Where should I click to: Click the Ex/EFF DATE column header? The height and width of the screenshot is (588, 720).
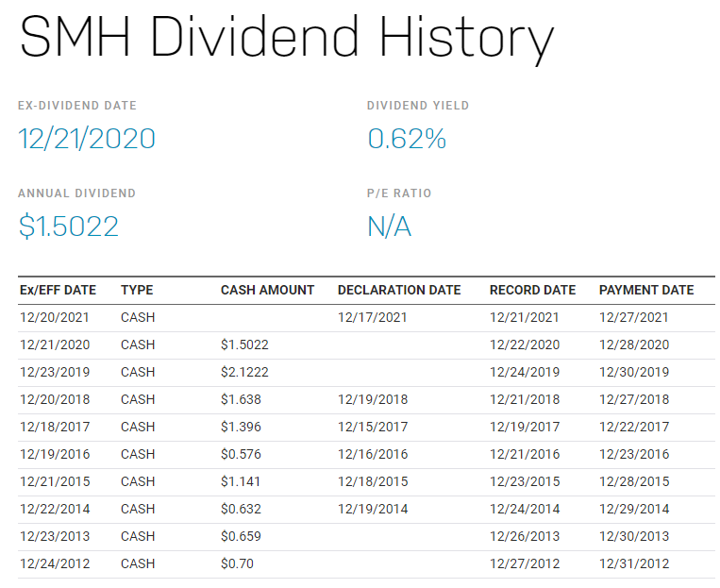click(58, 290)
